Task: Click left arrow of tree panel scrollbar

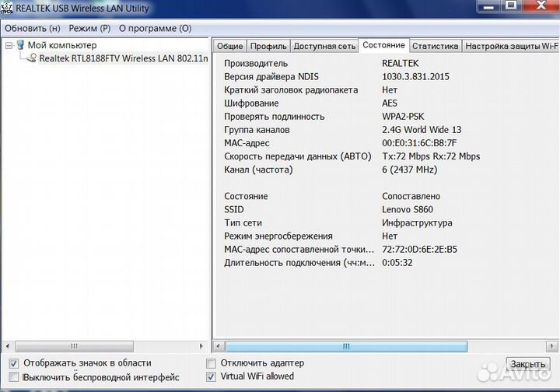Action: [x=8, y=346]
